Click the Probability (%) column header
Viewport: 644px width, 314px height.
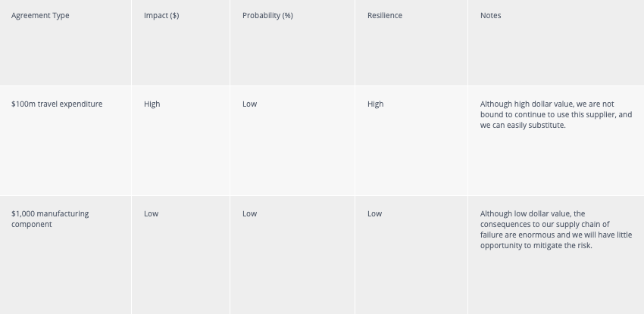267,16
